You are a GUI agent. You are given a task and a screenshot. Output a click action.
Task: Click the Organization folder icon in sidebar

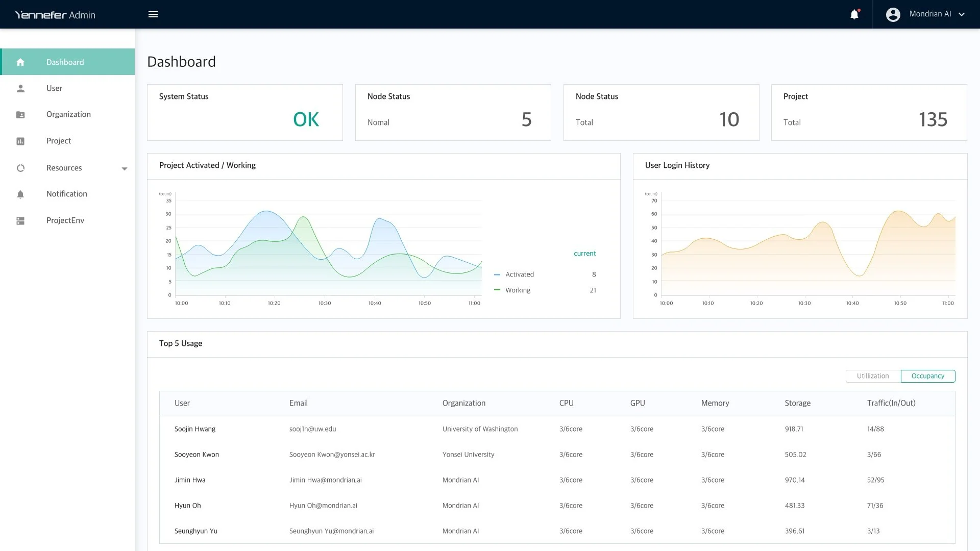20,115
